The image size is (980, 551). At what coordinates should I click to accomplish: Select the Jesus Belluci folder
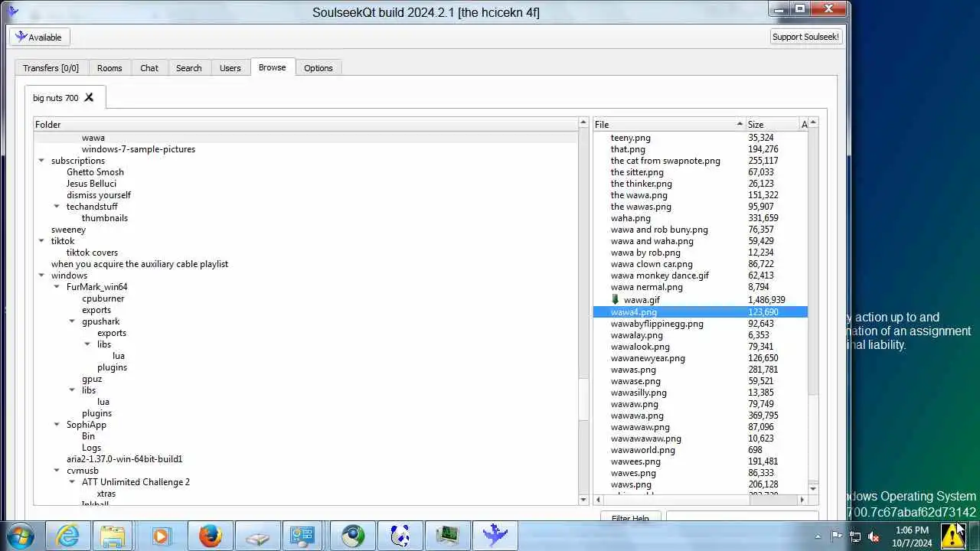click(x=91, y=184)
